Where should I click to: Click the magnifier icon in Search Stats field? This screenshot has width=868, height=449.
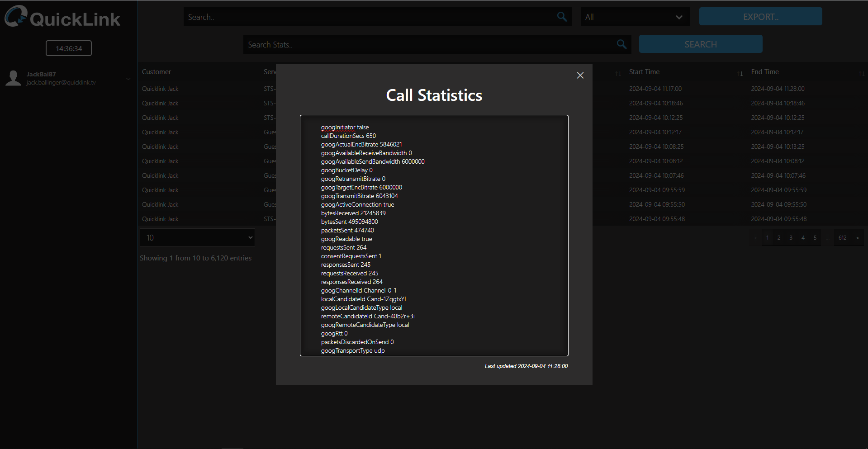point(621,44)
